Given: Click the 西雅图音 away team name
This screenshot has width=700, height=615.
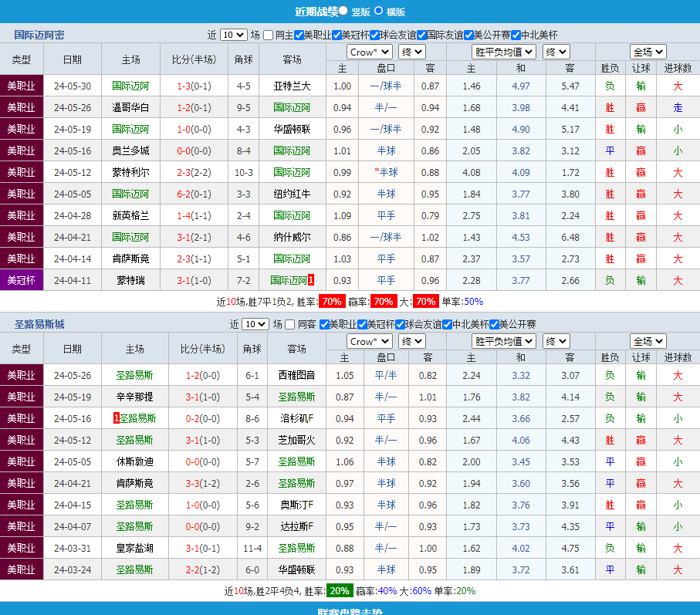Looking at the screenshot, I should (296, 375).
